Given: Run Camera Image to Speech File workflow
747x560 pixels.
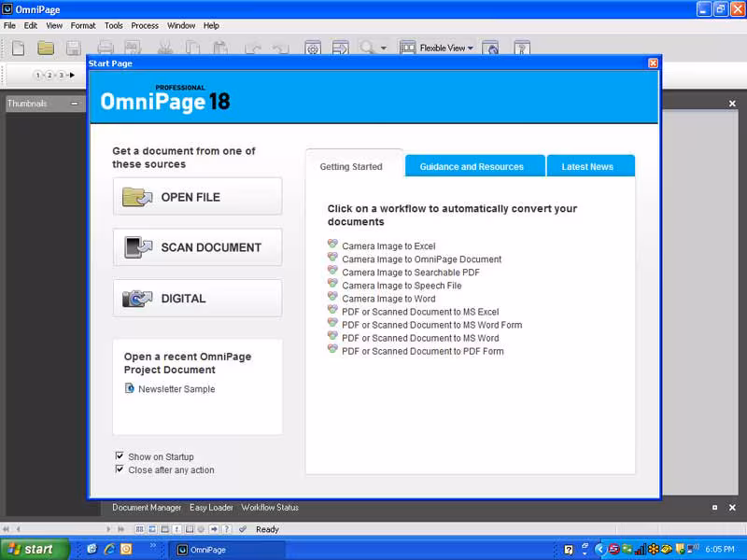Looking at the screenshot, I should pyautogui.click(x=402, y=286).
